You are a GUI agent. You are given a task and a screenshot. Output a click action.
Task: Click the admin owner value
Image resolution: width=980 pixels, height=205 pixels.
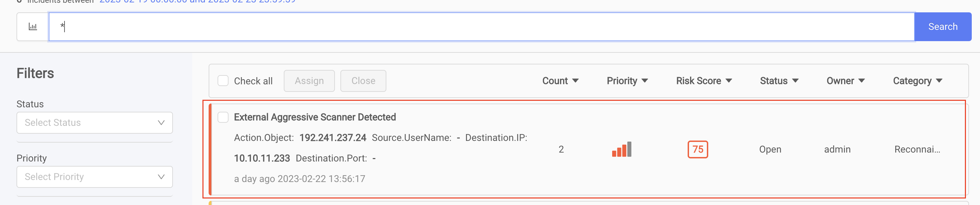pos(837,149)
